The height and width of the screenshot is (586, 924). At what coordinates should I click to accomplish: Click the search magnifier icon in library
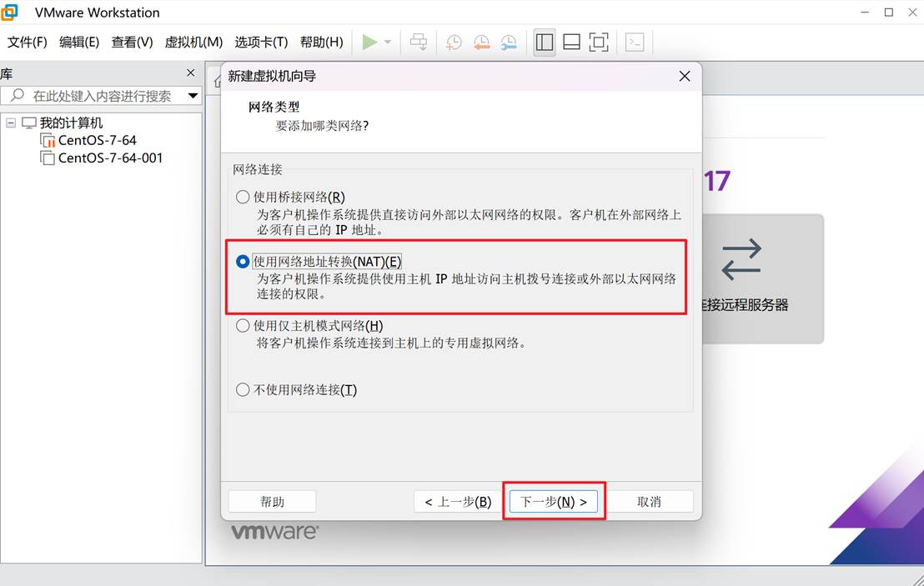pyautogui.click(x=18, y=95)
